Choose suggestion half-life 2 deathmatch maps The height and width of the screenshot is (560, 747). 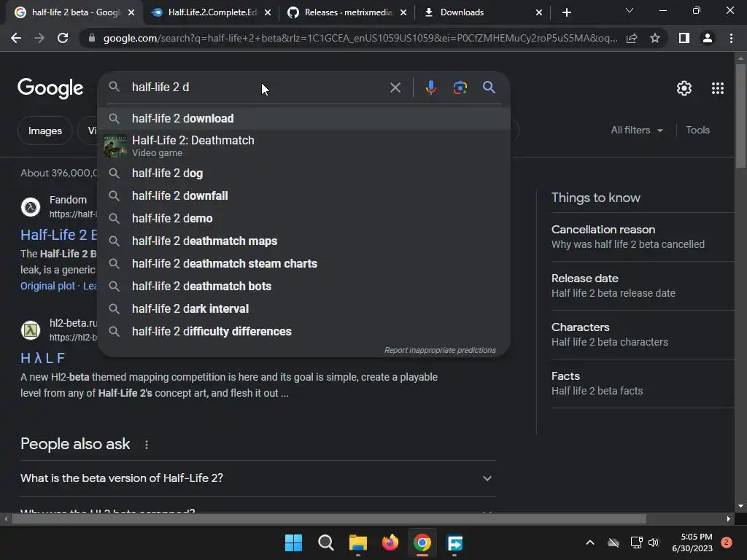[x=304, y=241]
